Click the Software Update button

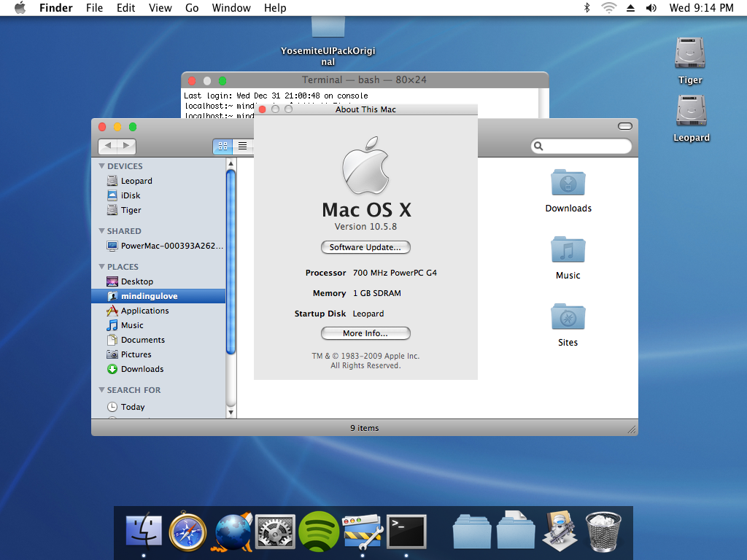[365, 247]
